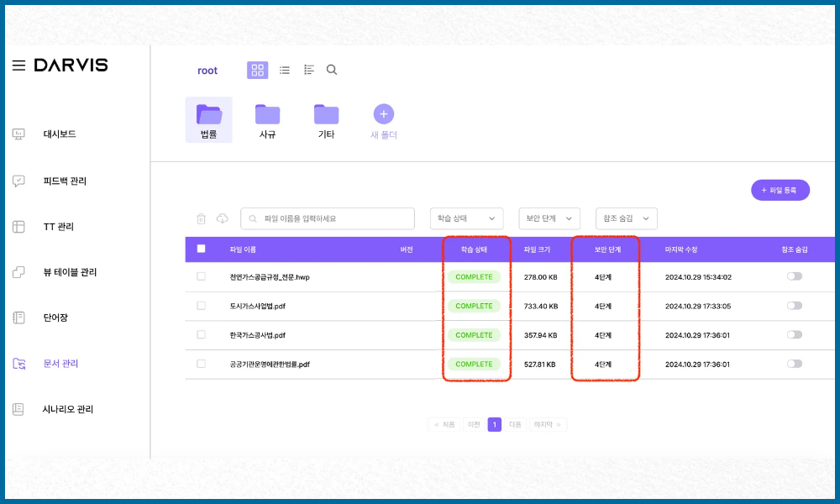840x504 pixels.
Task: Tick the select-all checkbox in the table header
Action: click(201, 249)
